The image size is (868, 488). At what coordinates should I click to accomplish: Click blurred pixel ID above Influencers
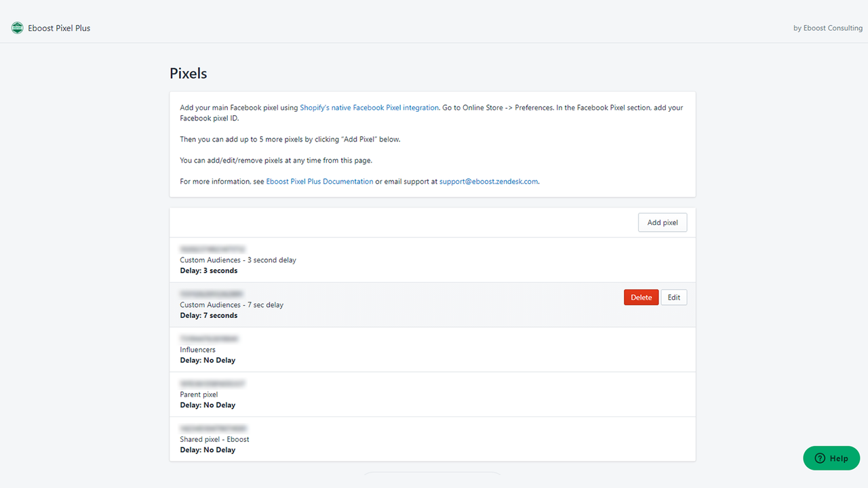click(x=210, y=338)
